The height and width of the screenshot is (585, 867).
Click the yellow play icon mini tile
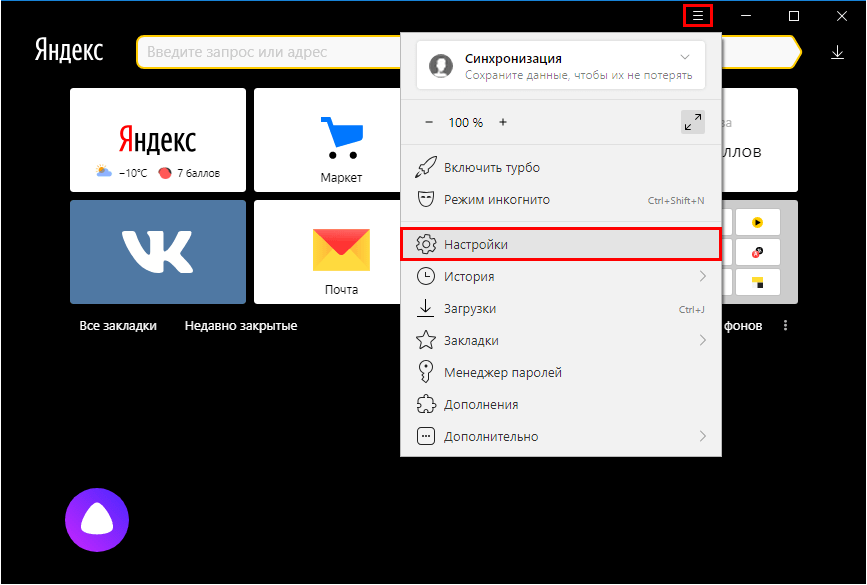point(758,222)
